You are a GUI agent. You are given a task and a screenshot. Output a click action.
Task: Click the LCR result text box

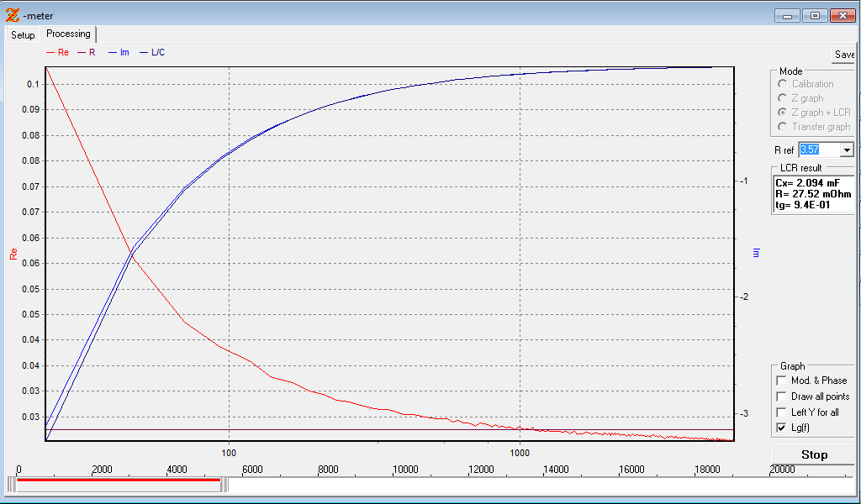(x=814, y=194)
